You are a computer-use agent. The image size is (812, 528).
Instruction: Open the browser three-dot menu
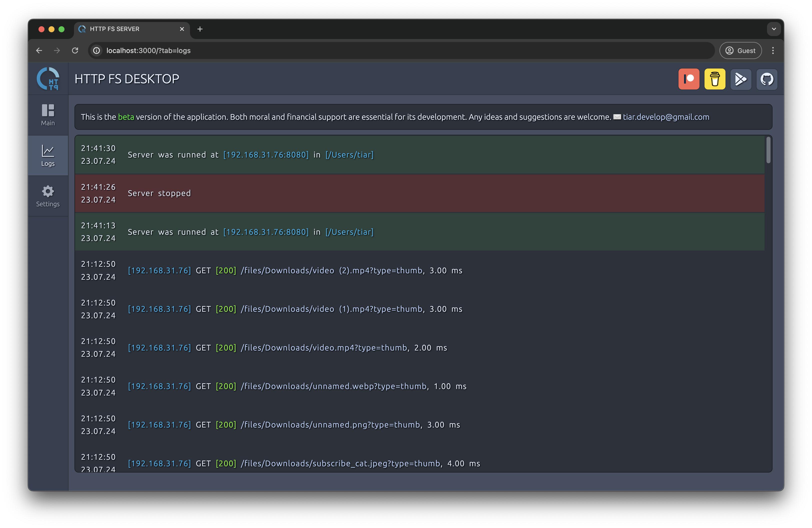coord(773,50)
